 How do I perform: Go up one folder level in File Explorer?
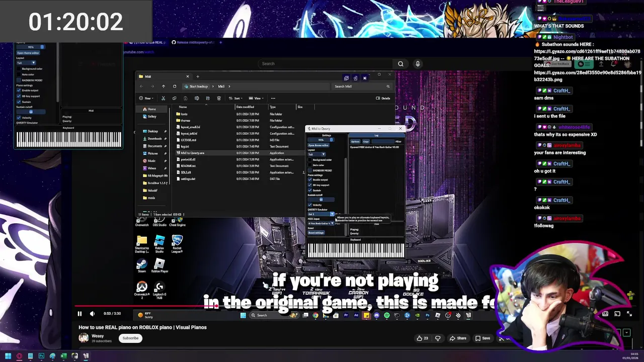tap(163, 86)
